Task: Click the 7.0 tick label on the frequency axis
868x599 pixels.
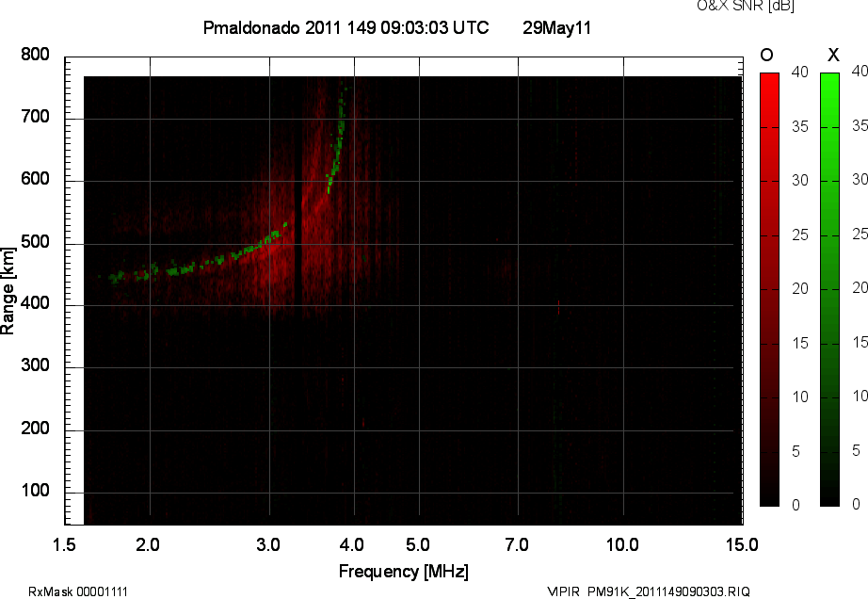Action: click(x=517, y=545)
